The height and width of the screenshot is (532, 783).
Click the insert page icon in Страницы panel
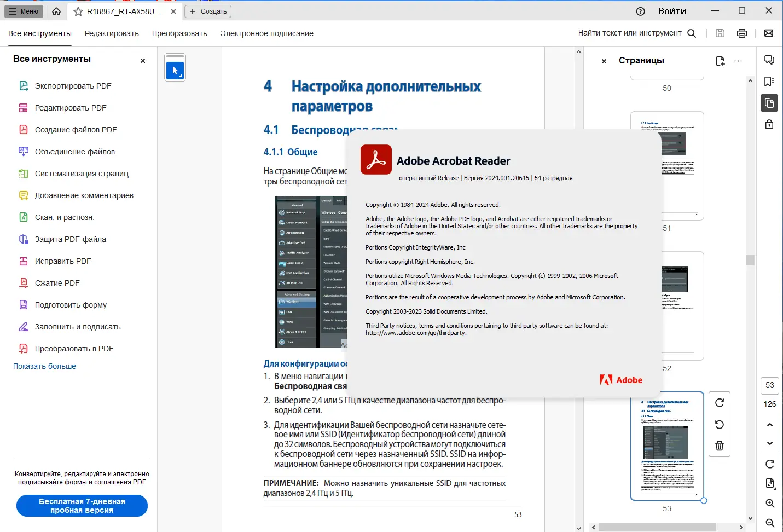pos(720,61)
